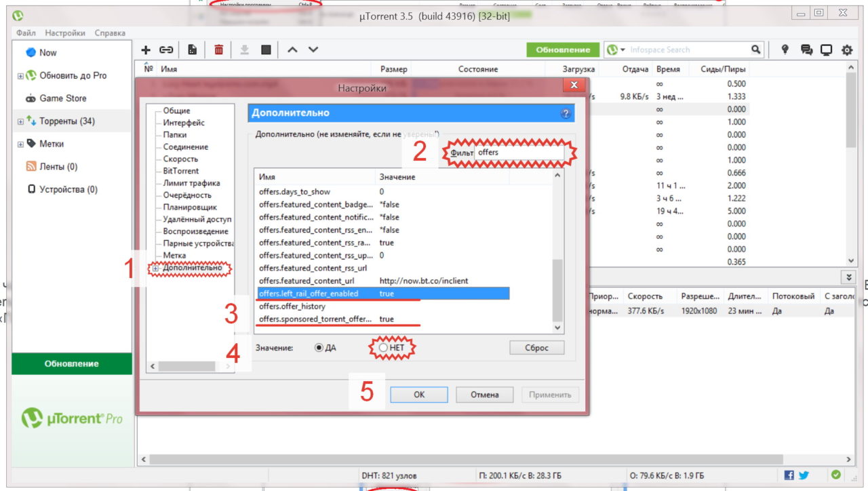
Task: Open help question icon in settings
Action: point(566,113)
